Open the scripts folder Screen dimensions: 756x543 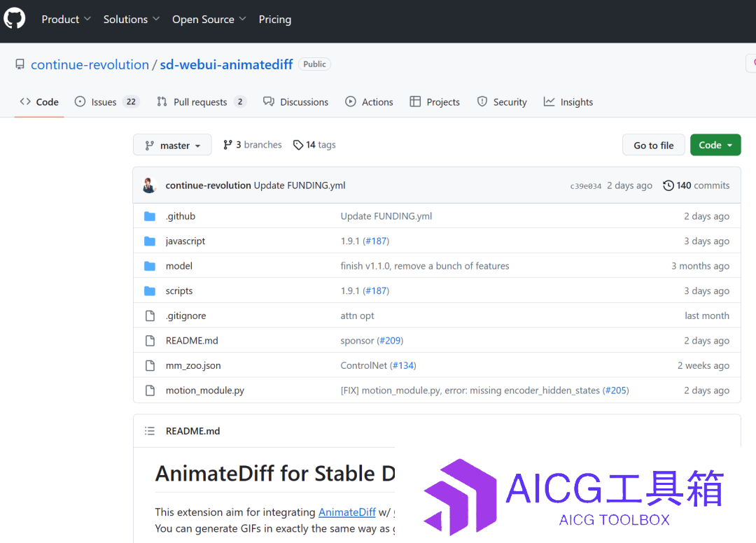click(179, 291)
